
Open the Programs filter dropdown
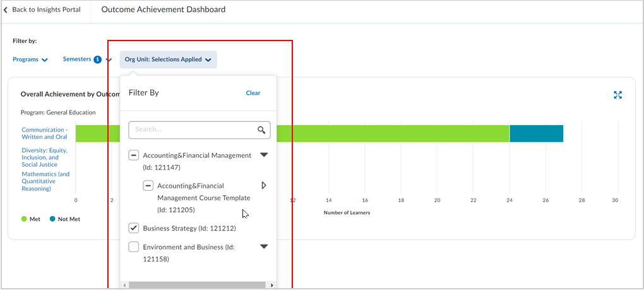point(30,59)
